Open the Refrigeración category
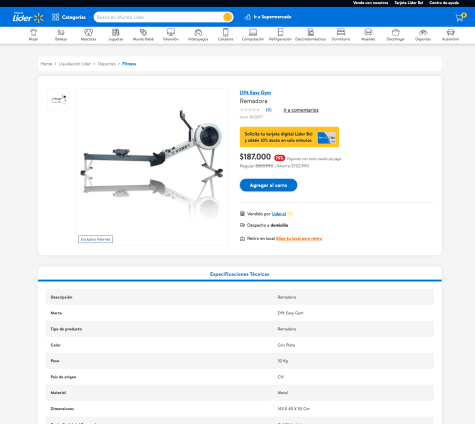This screenshot has width=475, height=424. [x=280, y=35]
